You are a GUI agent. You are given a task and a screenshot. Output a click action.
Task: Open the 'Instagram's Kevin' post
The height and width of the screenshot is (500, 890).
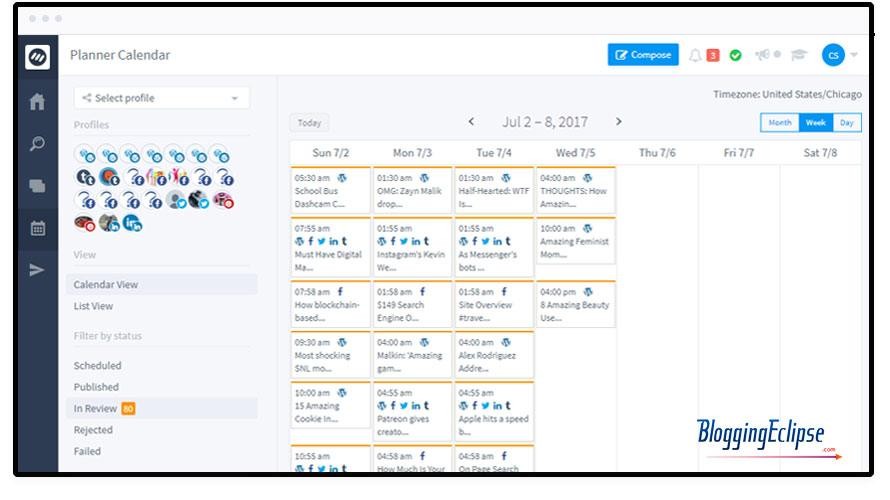pos(413,247)
